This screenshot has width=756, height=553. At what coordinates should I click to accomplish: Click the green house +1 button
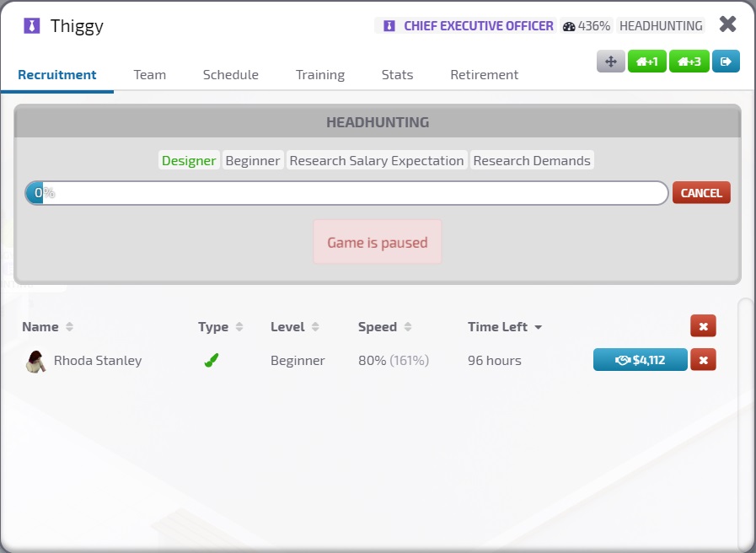tap(647, 62)
